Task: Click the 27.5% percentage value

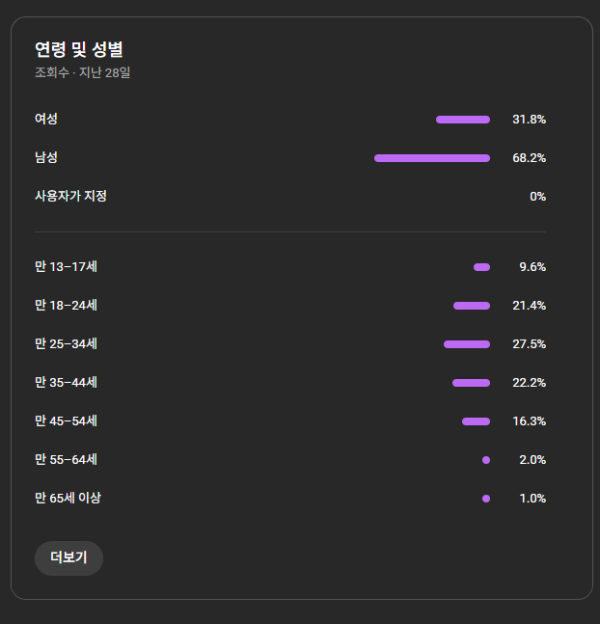Action: (x=529, y=344)
